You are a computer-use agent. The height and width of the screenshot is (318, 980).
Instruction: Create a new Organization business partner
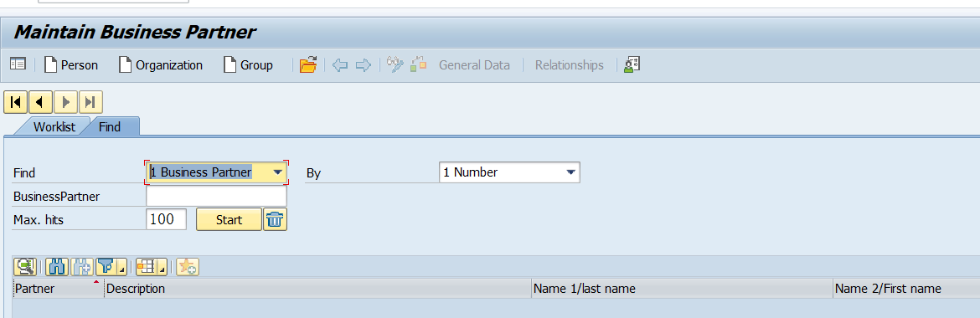coord(161,65)
